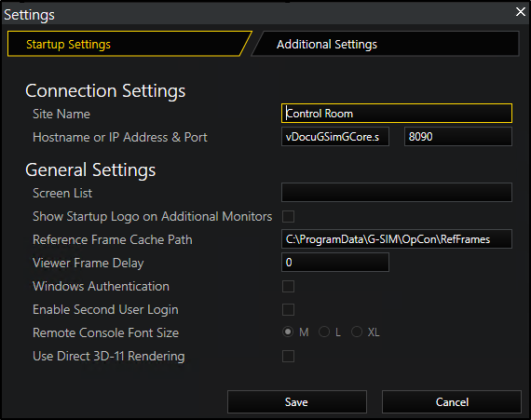Click the Viewer Frame Delay field
The image size is (531, 420).
[x=335, y=263]
